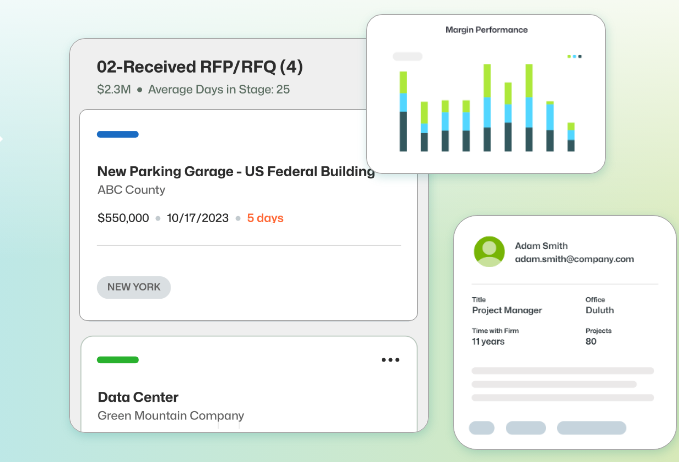
Task: Open the Data Center opportunity title
Action: pos(138,397)
